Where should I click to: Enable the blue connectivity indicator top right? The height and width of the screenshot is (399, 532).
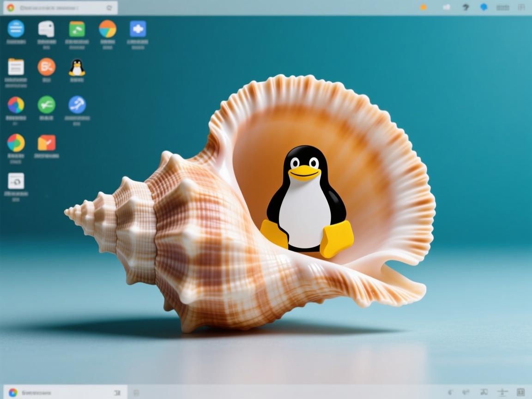pyautogui.click(x=484, y=7)
